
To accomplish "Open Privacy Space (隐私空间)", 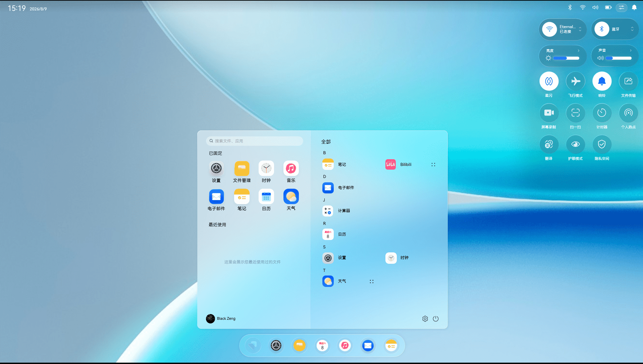I will [602, 144].
